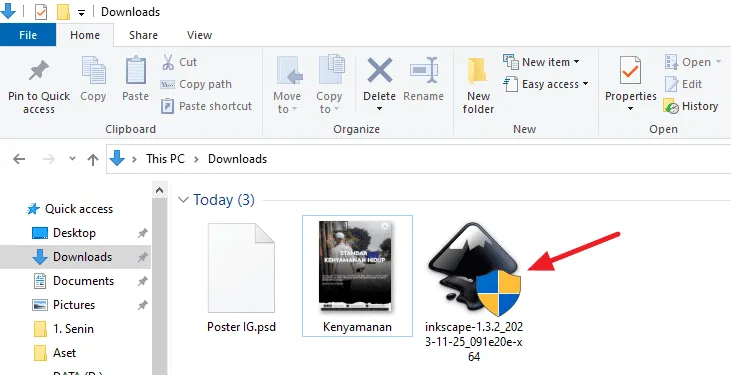This screenshot has height=375, width=731.
Task: Click chevron after This PC in address bar
Action: tap(196, 160)
